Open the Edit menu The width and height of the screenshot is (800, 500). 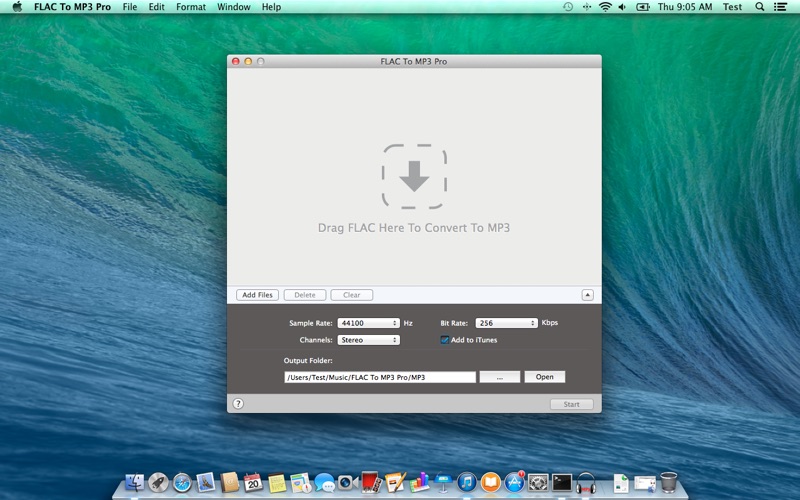pyautogui.click(x=156, y=7)
